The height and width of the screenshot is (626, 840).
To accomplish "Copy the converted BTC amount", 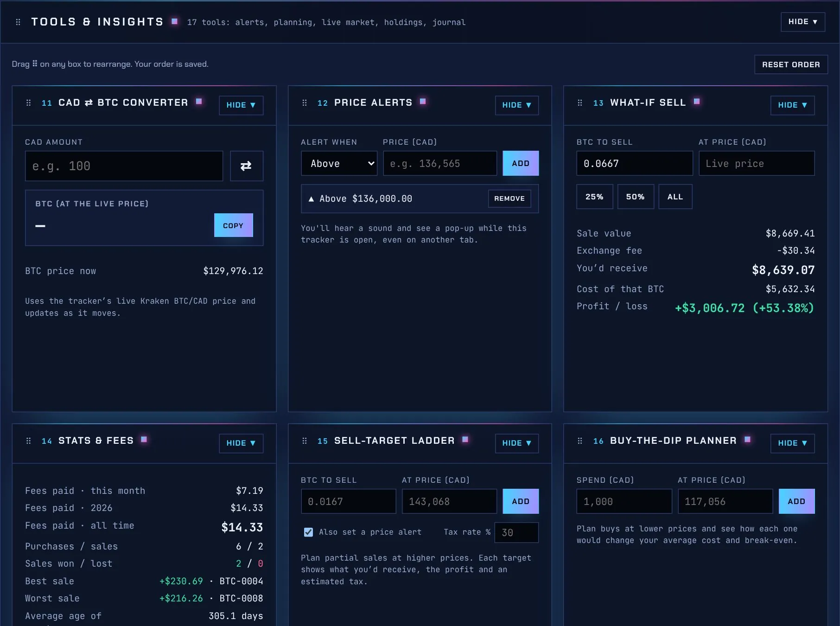I will (x=233, y=225).
